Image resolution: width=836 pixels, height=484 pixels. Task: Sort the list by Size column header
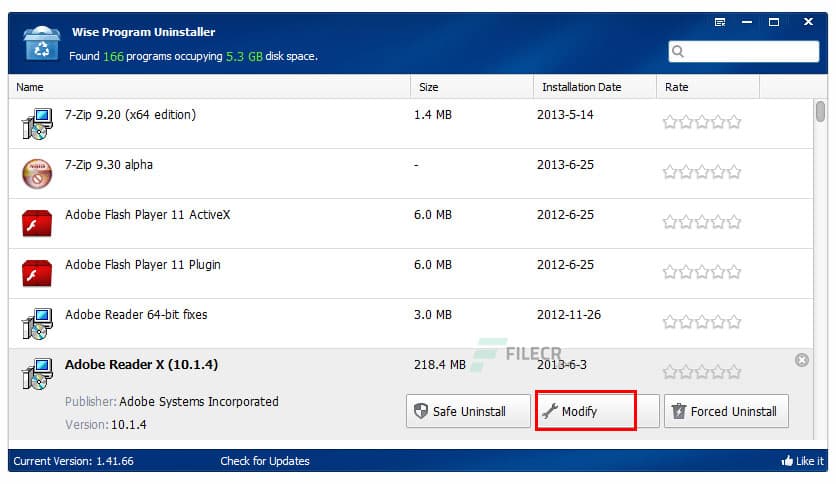click(x=472, y=87)
